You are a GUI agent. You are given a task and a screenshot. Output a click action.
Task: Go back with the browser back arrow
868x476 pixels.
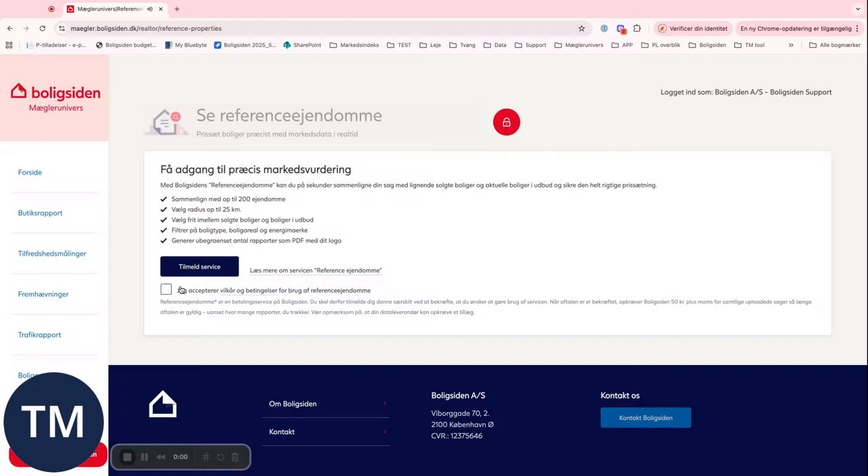(10, 28)
